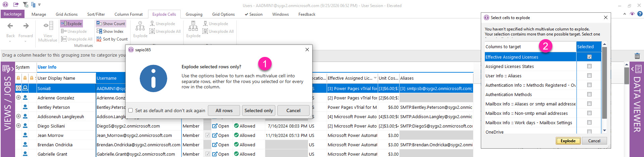Image resolution: width=644 pixels, height=157 pixels.
Task: Click the Explode button in the select cells dialog
Action: tap(568, 141)
